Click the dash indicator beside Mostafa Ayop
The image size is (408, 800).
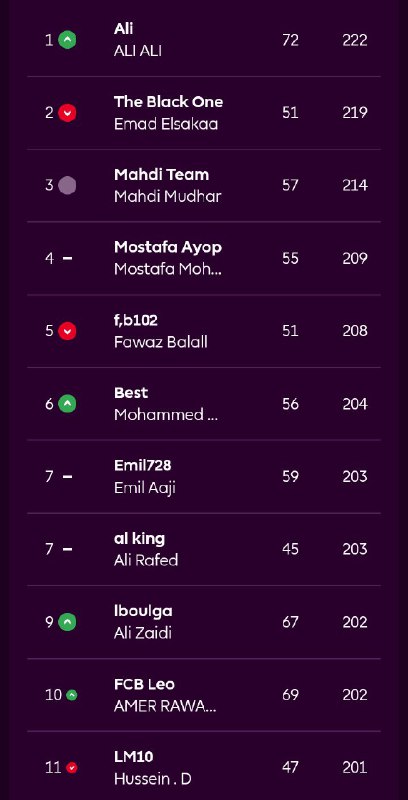tap(67, 258)
